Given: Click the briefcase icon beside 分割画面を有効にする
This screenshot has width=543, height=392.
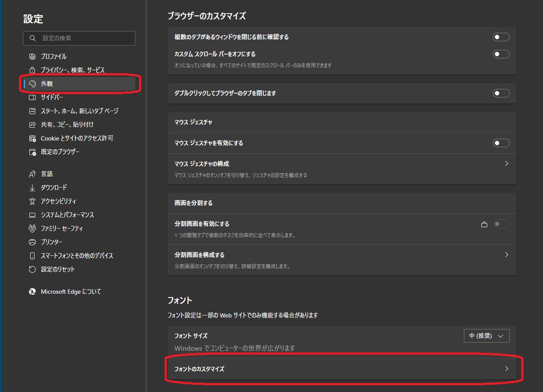Looking at the screenshot, I should point(484,224).
